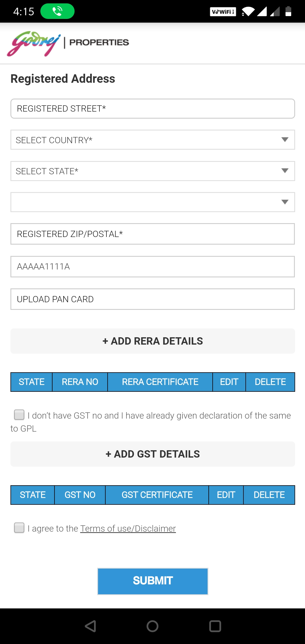
Task: Check the no GST number declaration box
Action: pos(19,415)
